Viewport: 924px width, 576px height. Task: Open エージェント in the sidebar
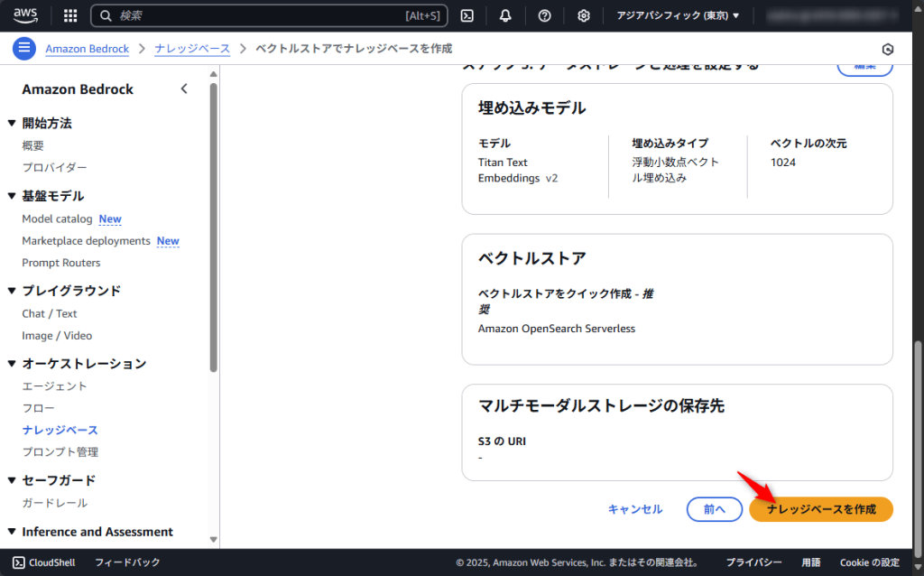[x=54, y=386]
